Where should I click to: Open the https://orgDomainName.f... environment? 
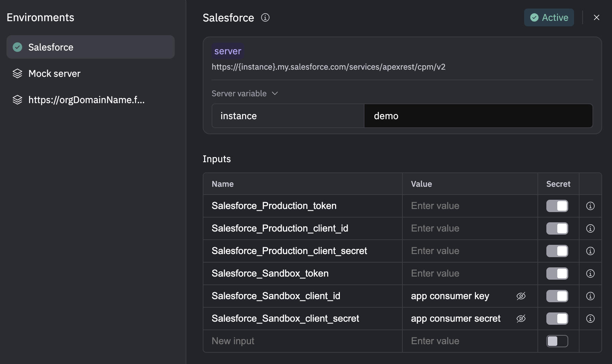click(86, 100)
